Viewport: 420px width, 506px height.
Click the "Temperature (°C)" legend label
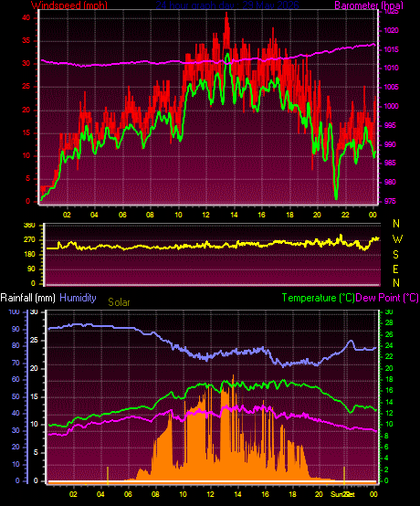point(318,298)
